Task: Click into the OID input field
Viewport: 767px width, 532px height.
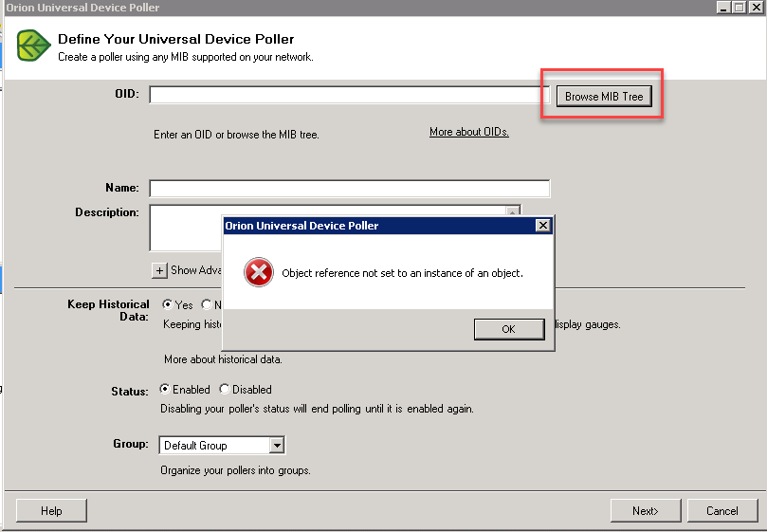Action: click(x=349, y=95)
